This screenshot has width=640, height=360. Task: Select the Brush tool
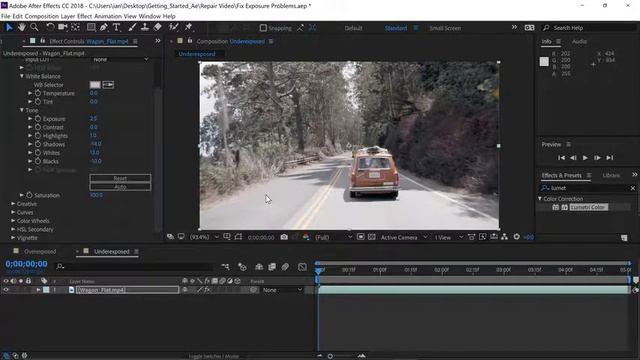point(132,27)
